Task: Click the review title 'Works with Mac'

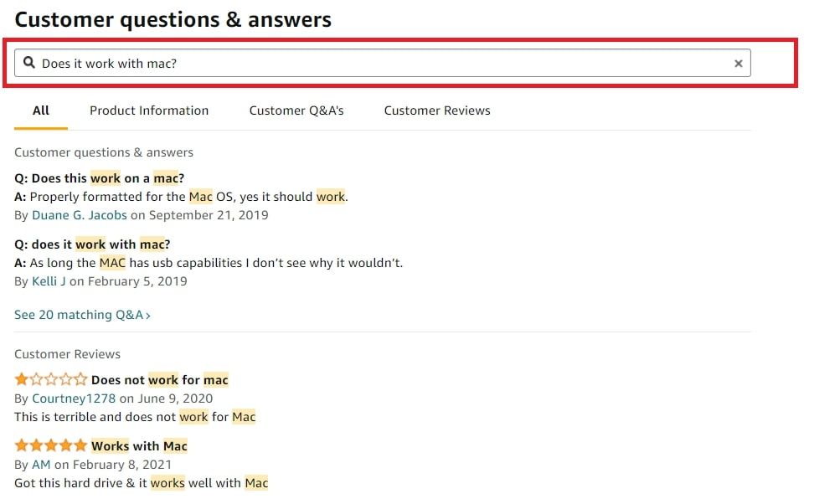Action: [139, 445]
